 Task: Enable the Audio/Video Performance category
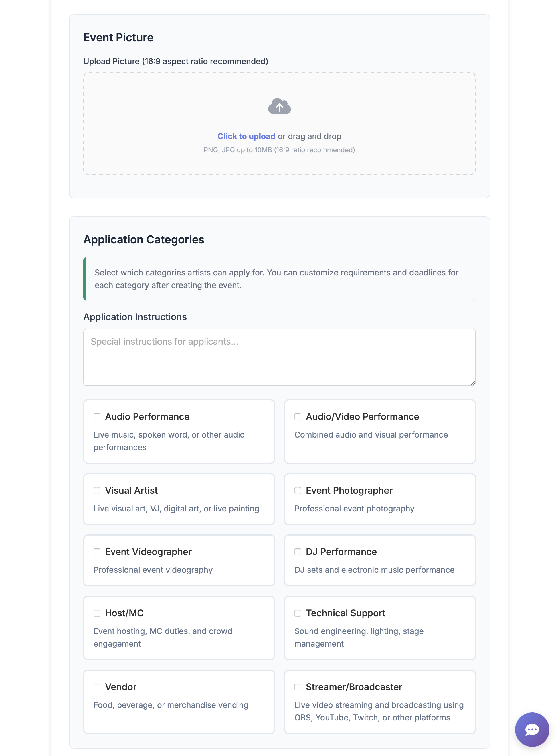coord(298,417)
